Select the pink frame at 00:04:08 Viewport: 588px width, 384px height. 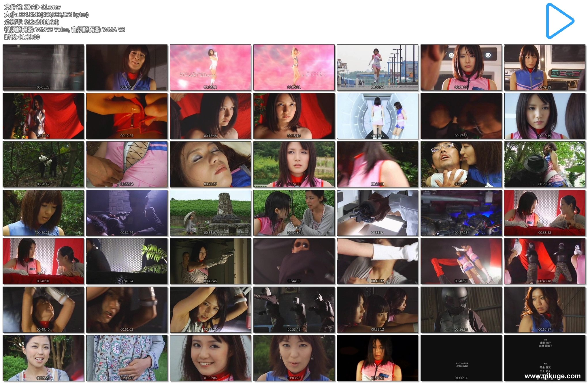(210, 67)
